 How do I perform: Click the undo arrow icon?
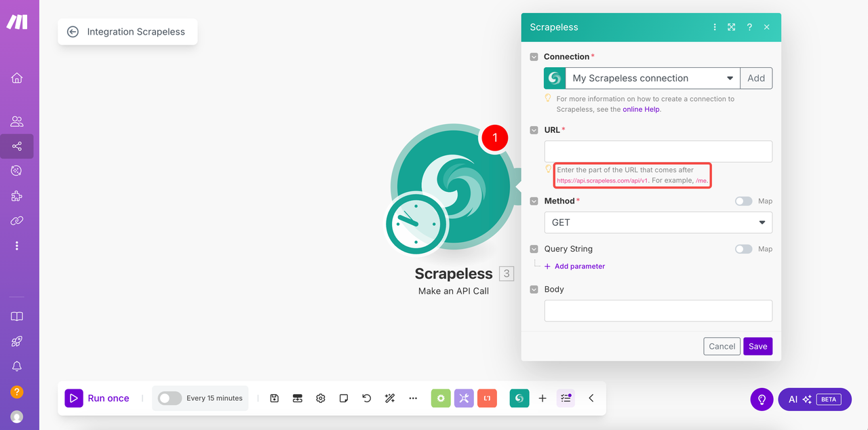coord(367,398)
